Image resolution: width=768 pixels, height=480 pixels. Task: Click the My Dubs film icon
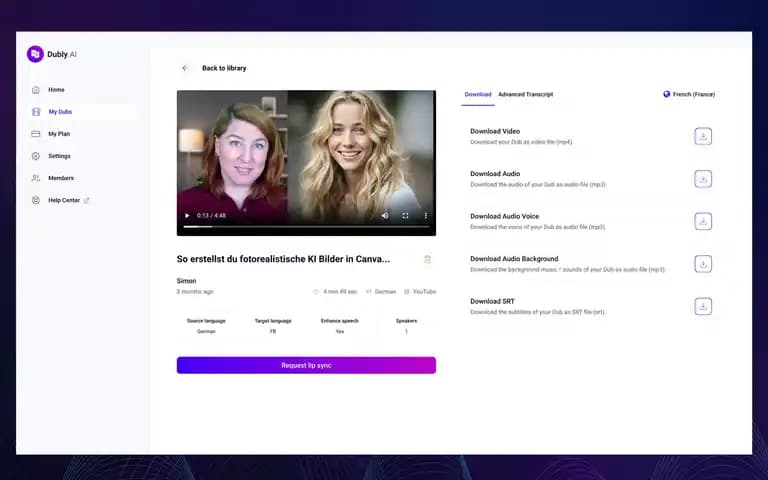point(36,112)
